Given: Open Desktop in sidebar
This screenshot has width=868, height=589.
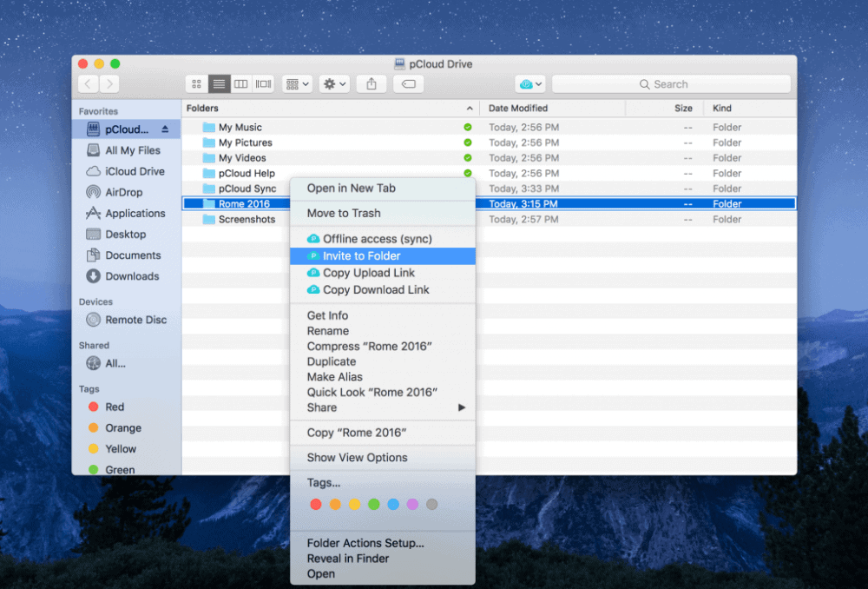Looking at the screenshot, I should click(x=126, y=235).
